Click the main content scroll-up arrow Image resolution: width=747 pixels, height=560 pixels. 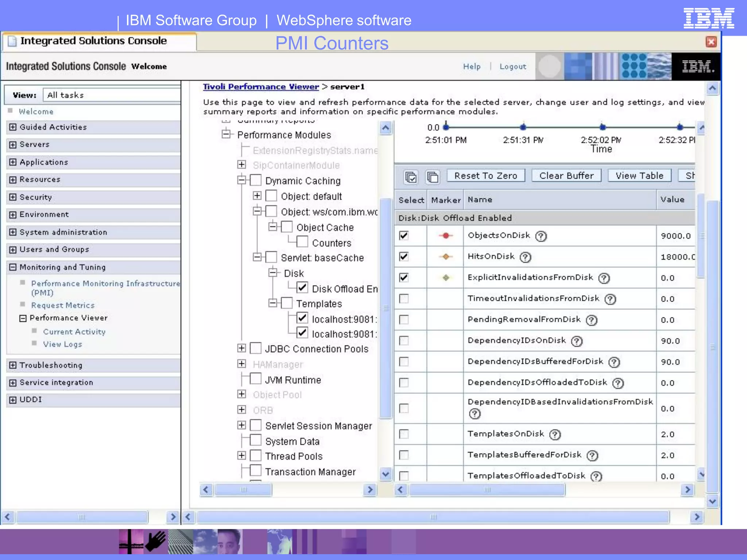click(712, 88)
